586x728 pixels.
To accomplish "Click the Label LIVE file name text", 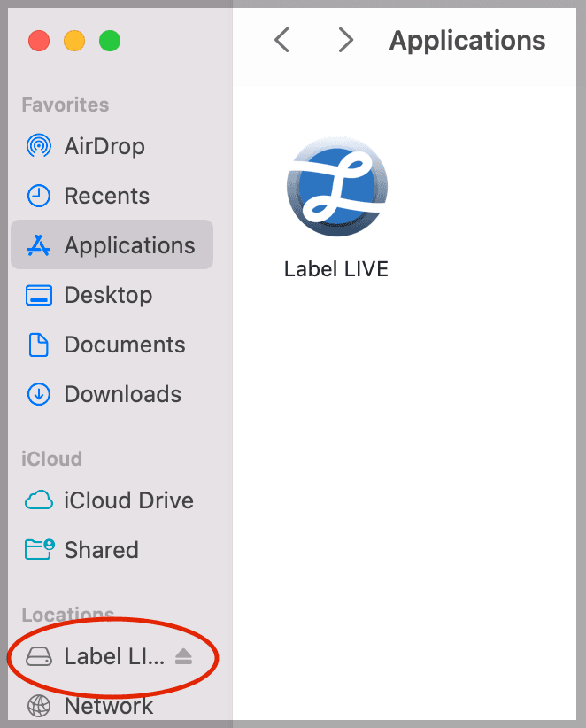I will click(336, 269).
